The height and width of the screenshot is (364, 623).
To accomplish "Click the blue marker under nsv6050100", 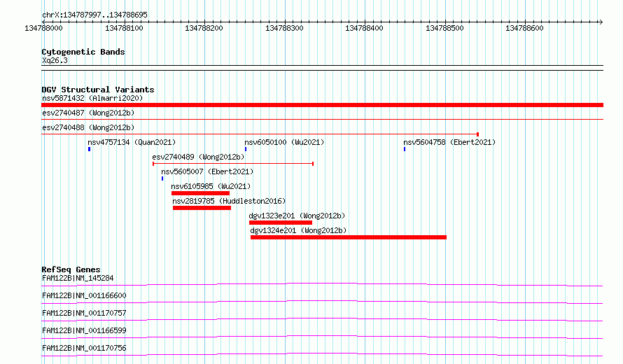I will (x=246, y=149).
